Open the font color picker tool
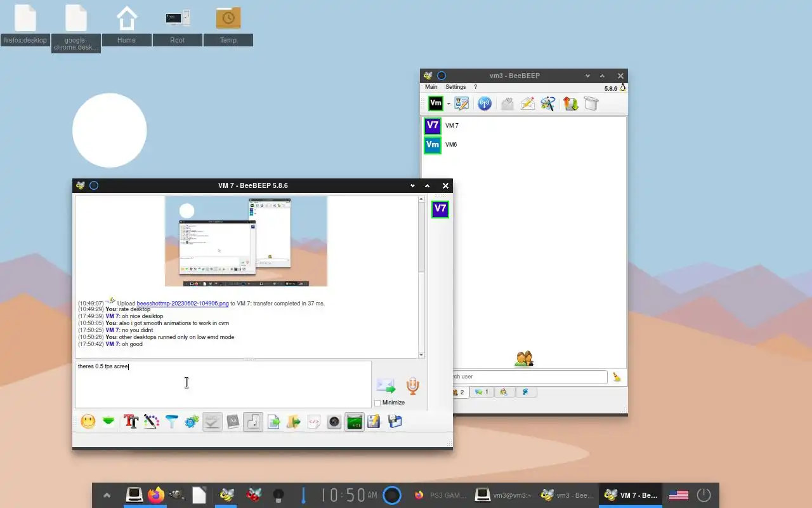The width and height of the screenshot is (812, 508). (x=151, y=422)
